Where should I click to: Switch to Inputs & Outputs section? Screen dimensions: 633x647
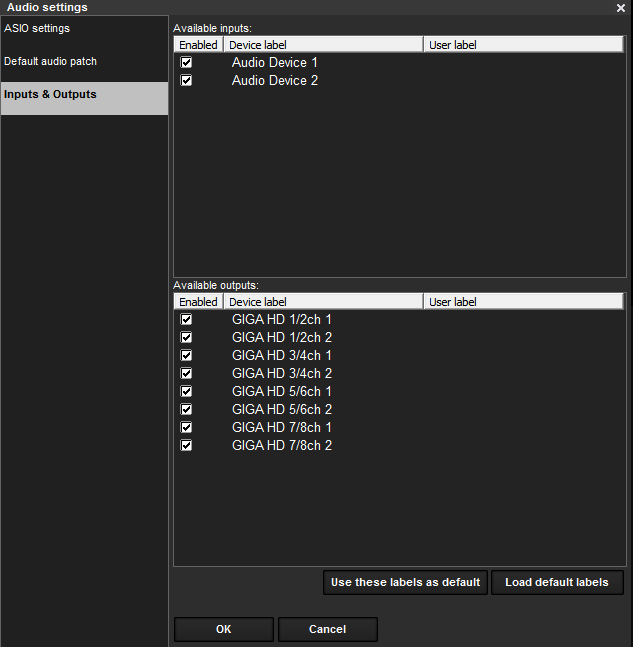(x=50, y=95)
